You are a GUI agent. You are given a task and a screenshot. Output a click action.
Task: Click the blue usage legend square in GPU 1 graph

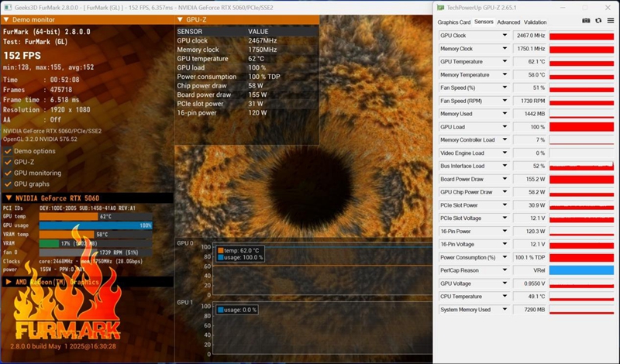[221, 310]
